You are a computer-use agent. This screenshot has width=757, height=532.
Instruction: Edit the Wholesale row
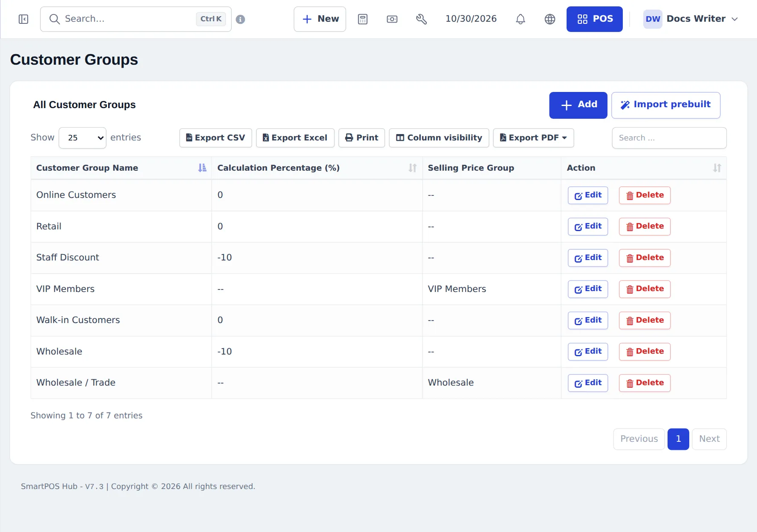pos(588,352)
